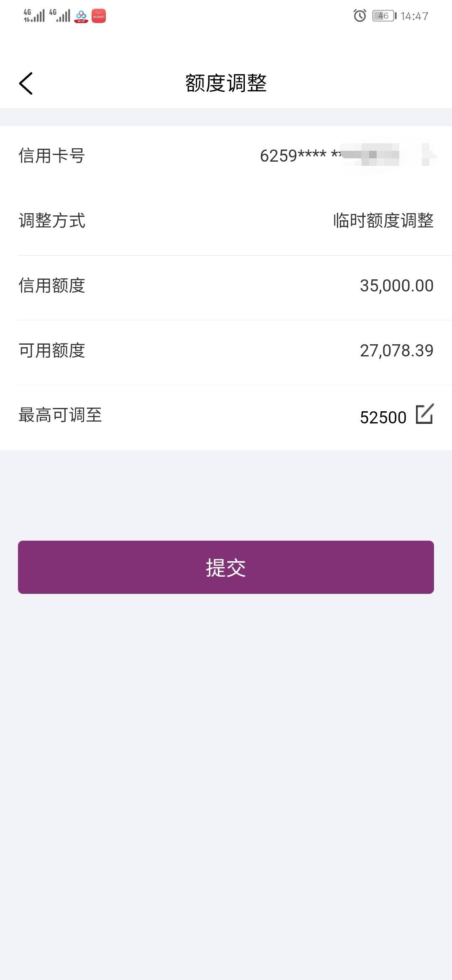Tap the 最高可调至 label
452x980 pixels.
click(60, 415)
